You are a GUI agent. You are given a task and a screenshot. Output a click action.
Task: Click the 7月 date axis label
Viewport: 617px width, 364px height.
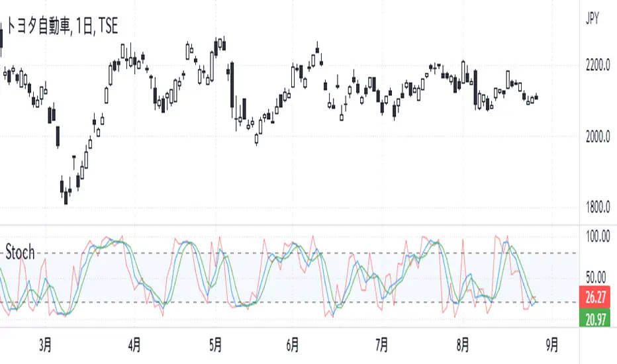(382, 345)
